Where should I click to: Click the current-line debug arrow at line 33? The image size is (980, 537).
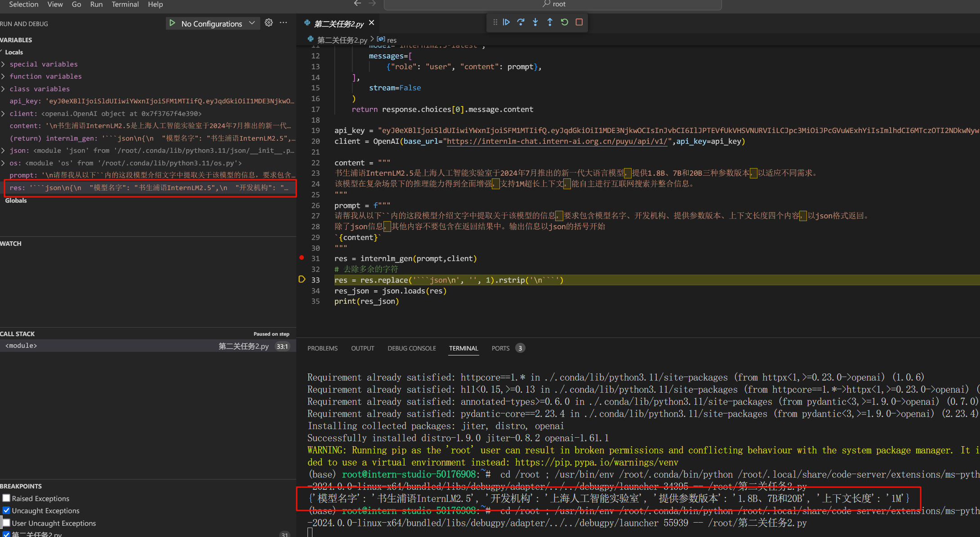pyautogui.click(x=302, y=280)
